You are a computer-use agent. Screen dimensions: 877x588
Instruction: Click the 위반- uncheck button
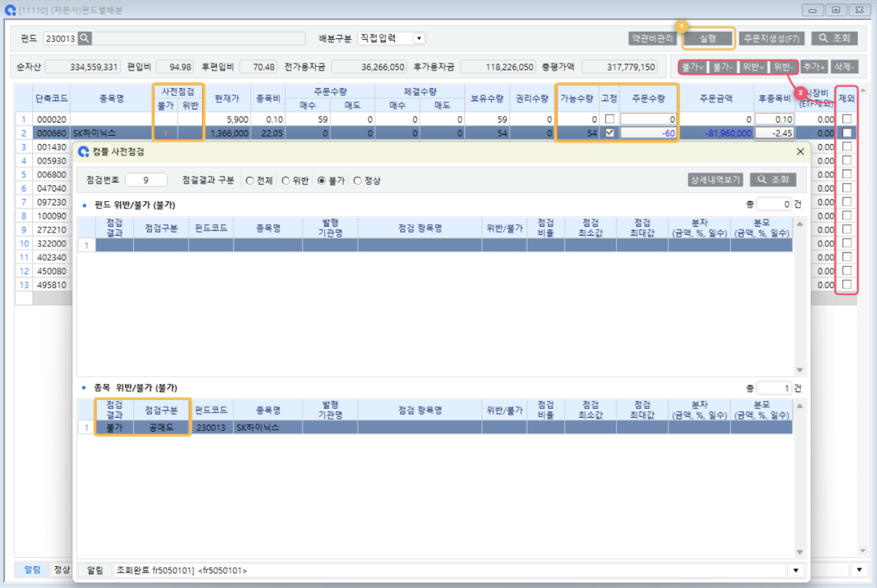pyautogui.click(x=783, y=67)
